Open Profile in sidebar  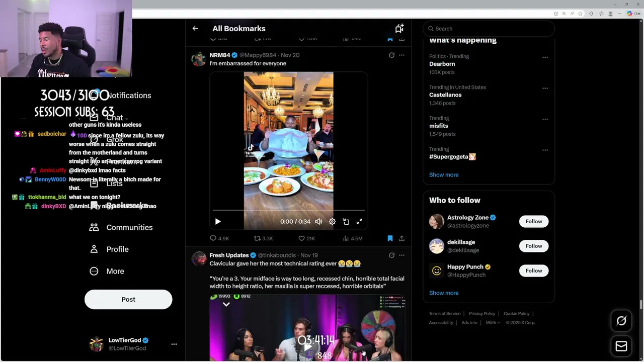pyautogui.click(x=117, y=249)
